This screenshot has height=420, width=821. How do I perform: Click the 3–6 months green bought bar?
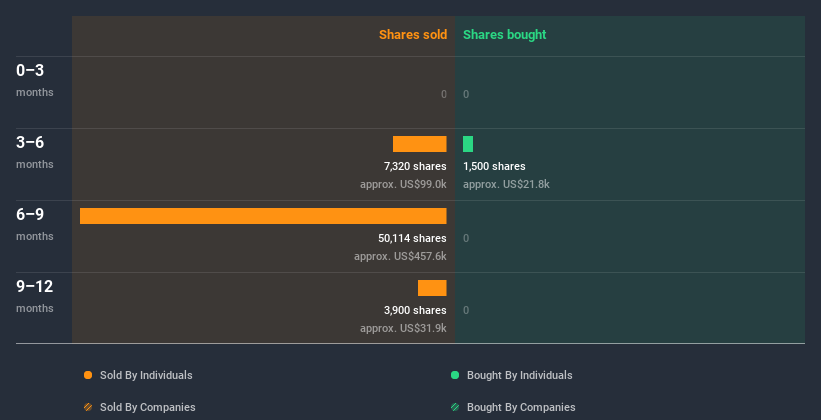[468, 144]
